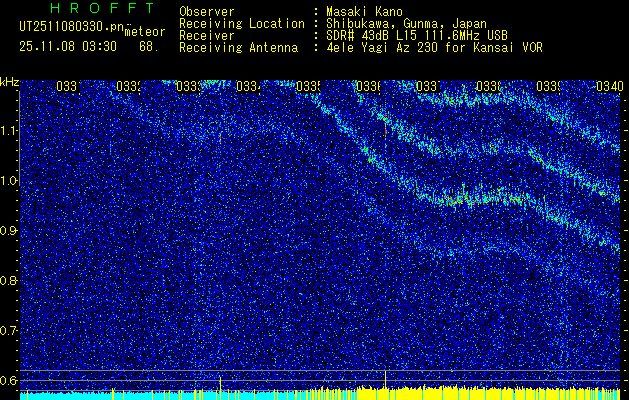Select the observer name Masaki Kano
629x400 pixels.
click(x=364, y=12)
